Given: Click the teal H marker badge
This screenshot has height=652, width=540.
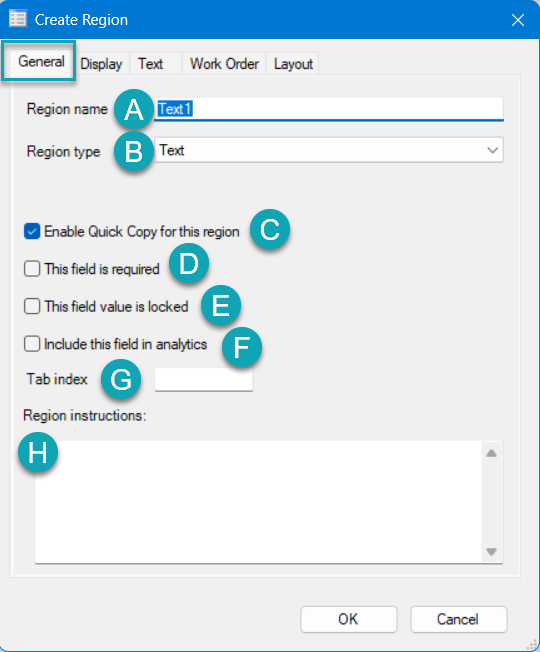Looking at the screenshot, I should tap(38, 452).
